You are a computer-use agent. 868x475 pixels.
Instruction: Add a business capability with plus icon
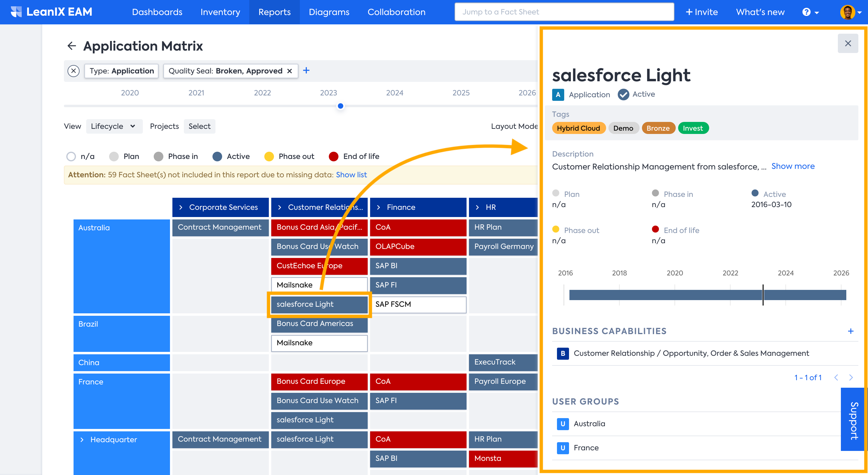click(x=851, y=331)
